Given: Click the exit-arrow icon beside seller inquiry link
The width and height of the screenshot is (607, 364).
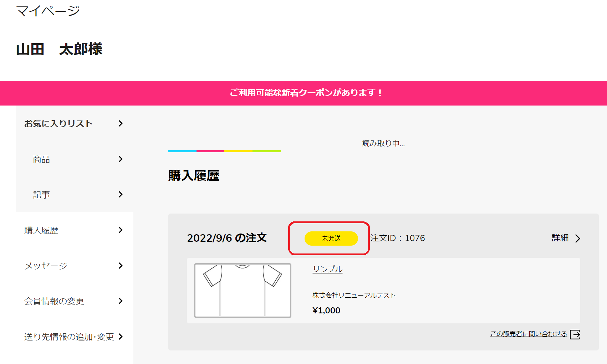Looking at the screenshot, I should (575, 334).
